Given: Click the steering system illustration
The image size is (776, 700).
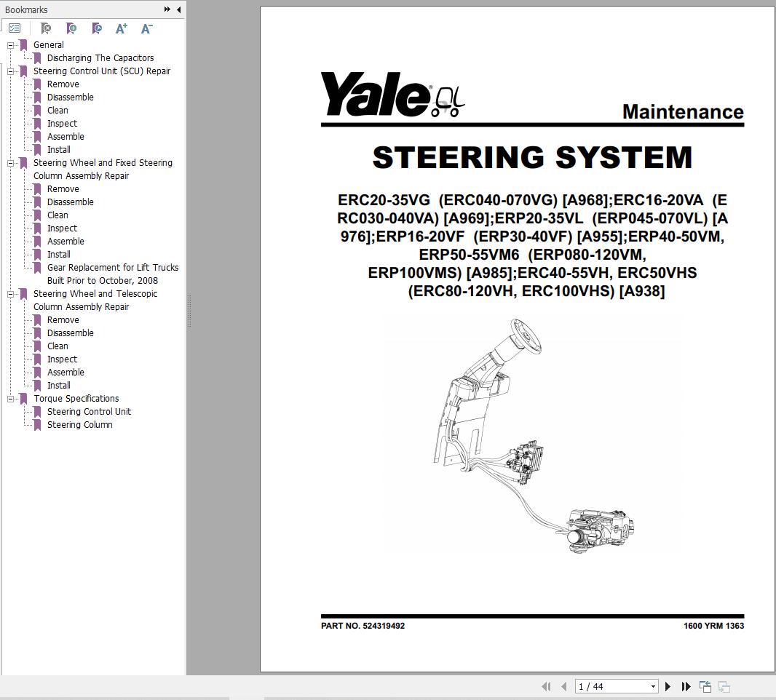Looking at the screenshot, I should [533, 435].
